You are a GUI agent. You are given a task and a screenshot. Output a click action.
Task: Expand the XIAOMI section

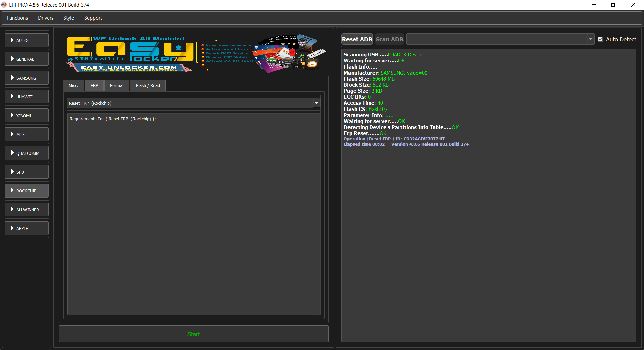pos(26,116)
